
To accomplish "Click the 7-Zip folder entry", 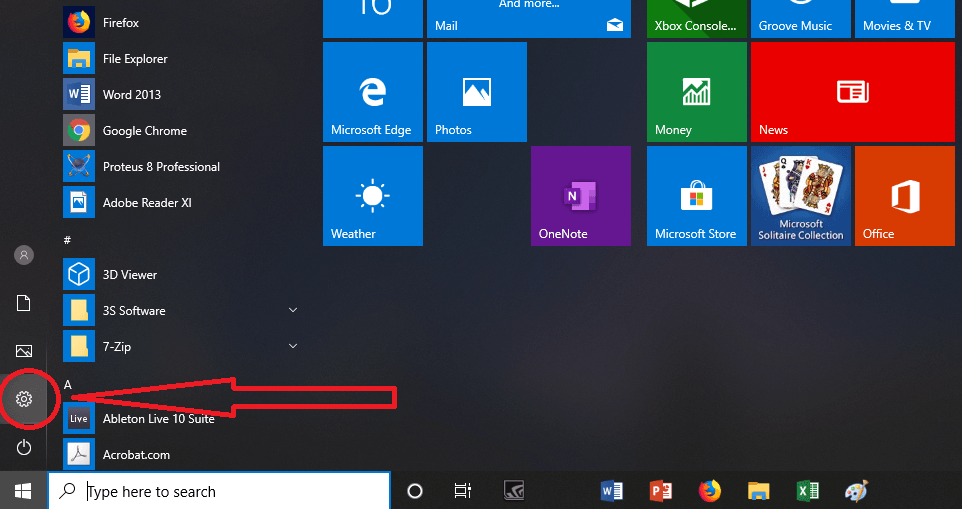I will tap(181, 346).
